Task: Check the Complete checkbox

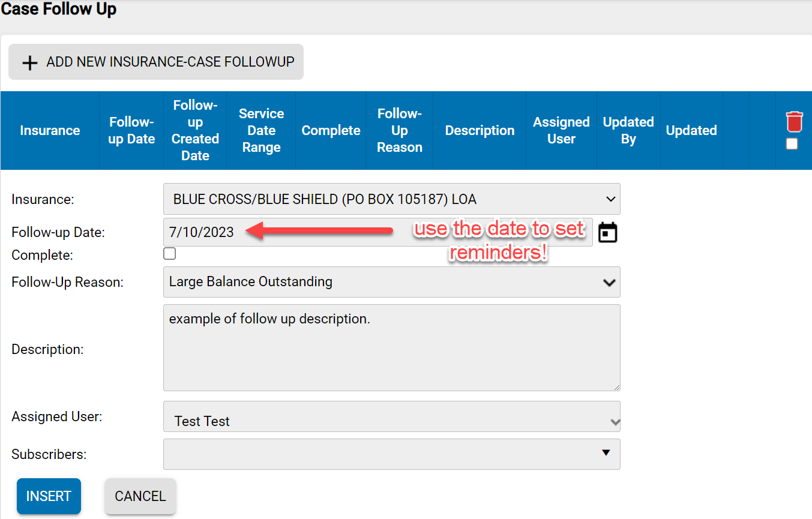Action: click(169, 253)
